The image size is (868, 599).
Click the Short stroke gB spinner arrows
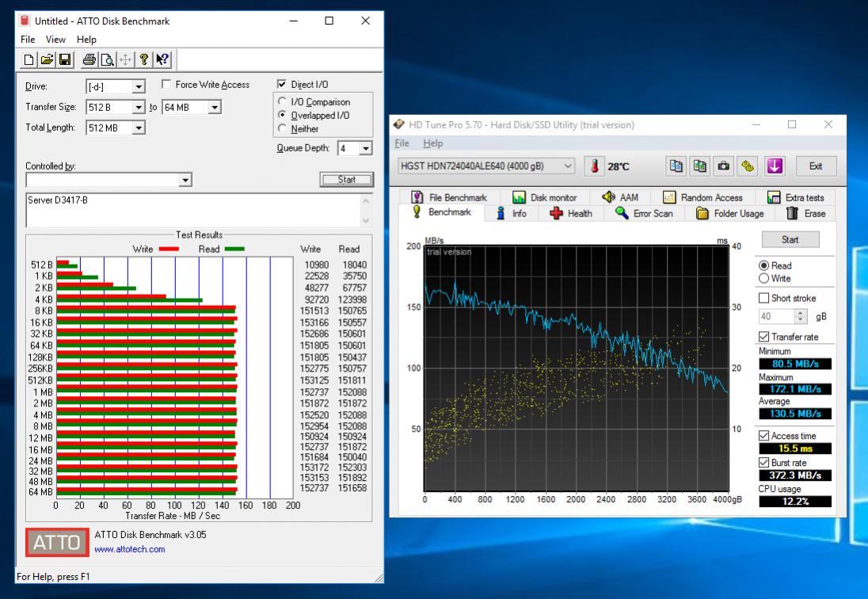801,316
